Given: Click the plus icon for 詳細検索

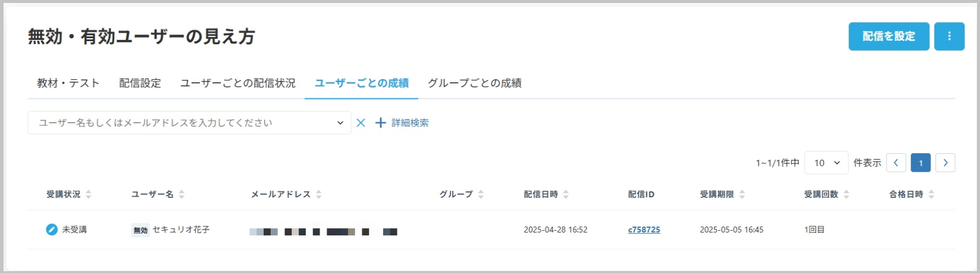Looking at the screenshot, I should pyautogui.click(x=381, y=123).
